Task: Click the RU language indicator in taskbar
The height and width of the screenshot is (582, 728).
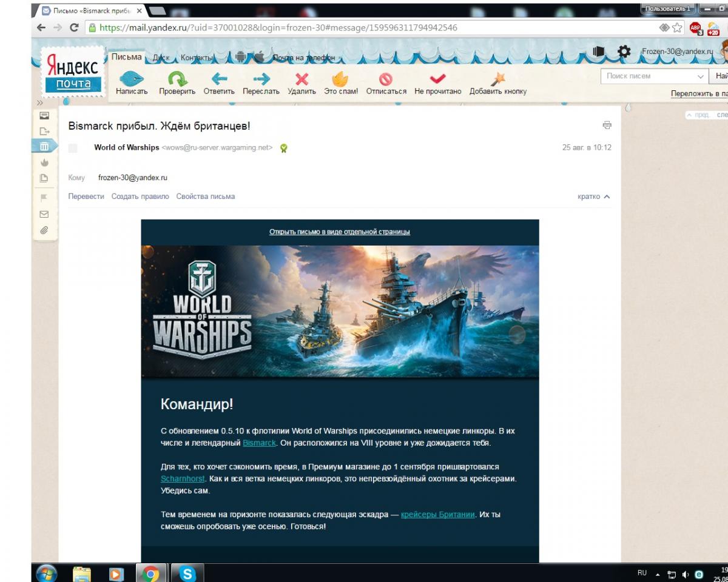Action: click(642, 573)
